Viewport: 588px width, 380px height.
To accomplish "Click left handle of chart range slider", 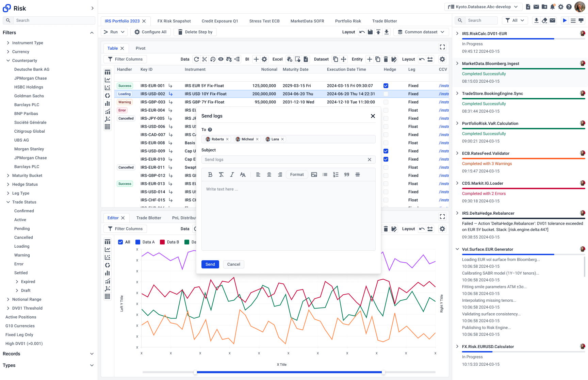I will coord(195,372).
